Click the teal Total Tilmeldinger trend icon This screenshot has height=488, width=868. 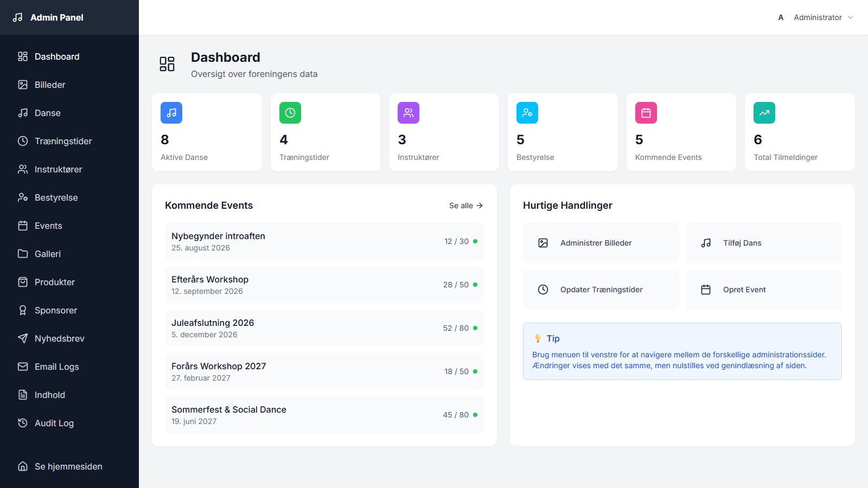tap(764, 113)
